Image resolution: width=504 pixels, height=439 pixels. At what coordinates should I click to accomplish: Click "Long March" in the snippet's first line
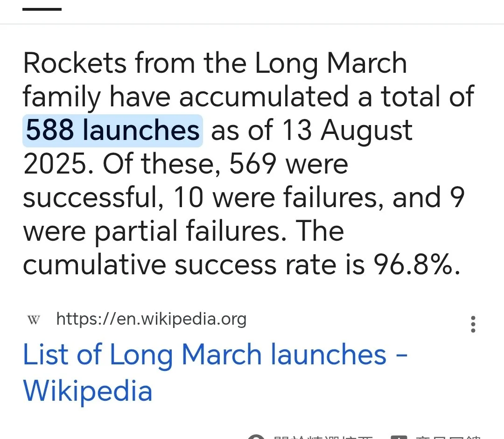click(330, 63)
